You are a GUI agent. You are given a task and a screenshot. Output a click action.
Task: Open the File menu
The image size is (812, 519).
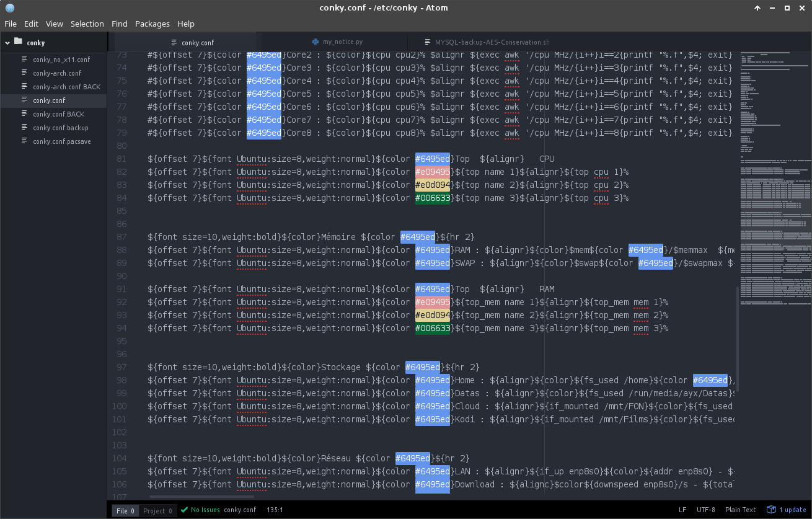click(x=11, y=24)
